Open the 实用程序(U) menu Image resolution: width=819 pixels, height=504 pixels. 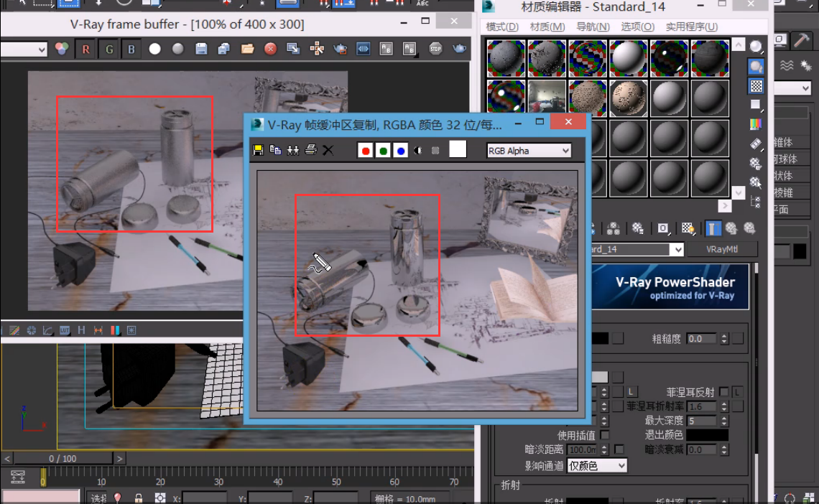click(691, 27)
